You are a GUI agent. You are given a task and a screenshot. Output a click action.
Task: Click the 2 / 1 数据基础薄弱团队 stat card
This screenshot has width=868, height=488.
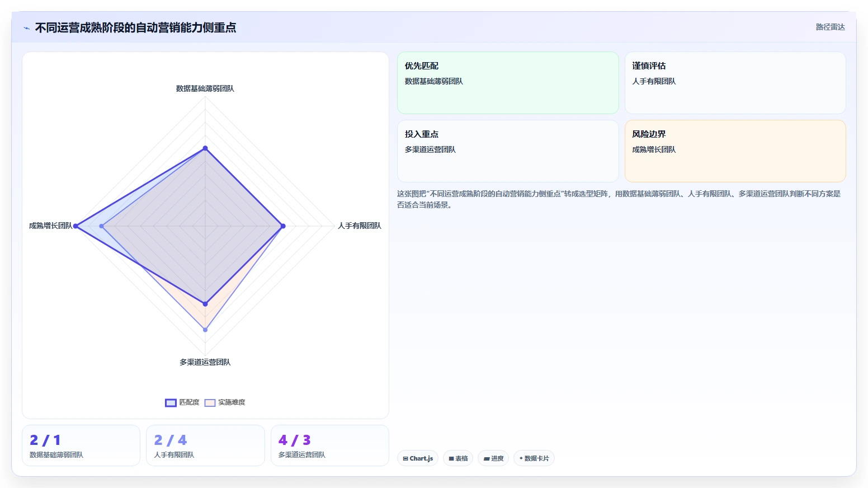point(81,445)
